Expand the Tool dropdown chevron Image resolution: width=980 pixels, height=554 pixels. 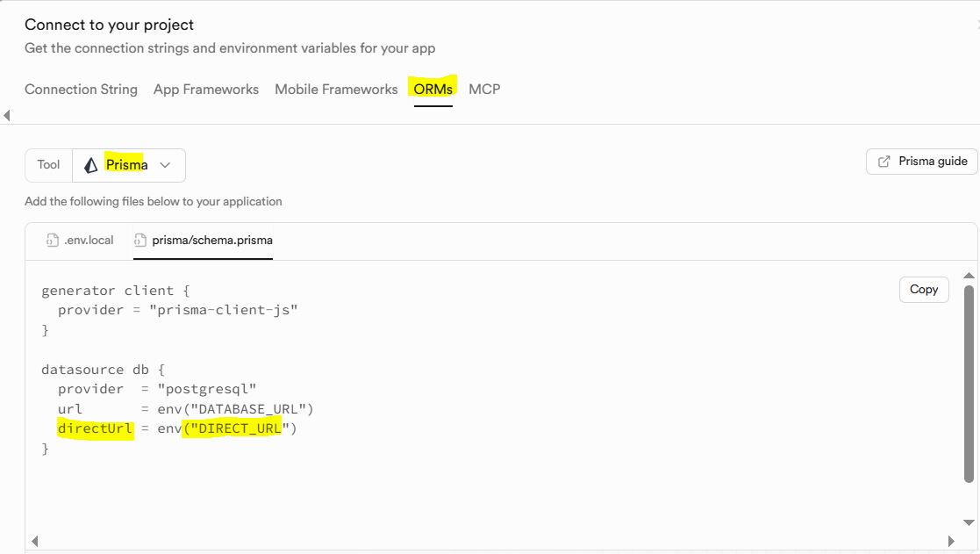165,165
